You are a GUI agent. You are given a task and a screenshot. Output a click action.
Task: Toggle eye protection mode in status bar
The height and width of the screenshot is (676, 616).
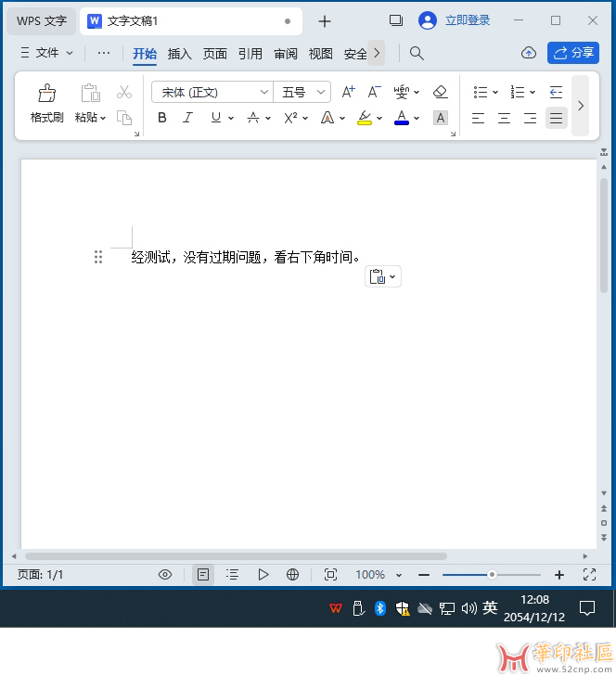[x=165, y=575]
